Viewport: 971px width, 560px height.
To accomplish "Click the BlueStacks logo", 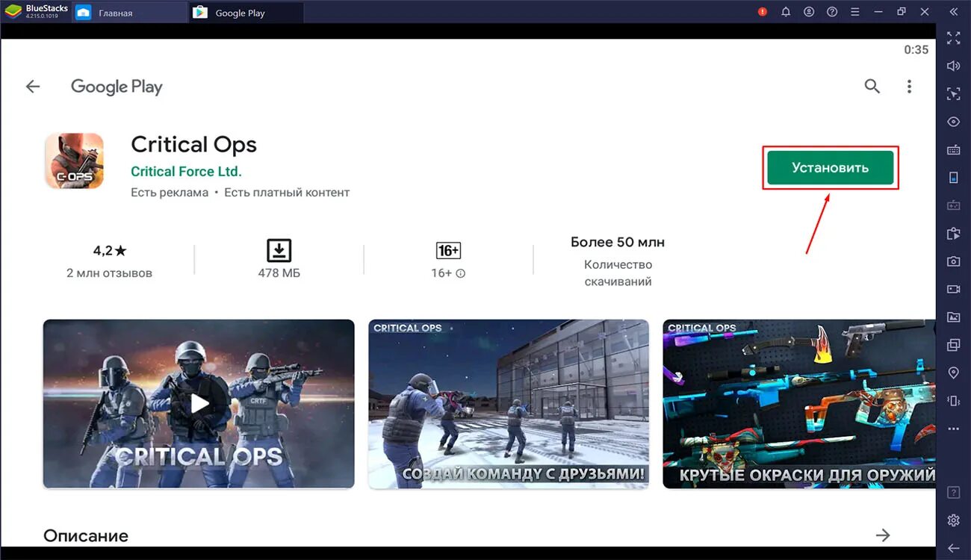I will 13,12.
